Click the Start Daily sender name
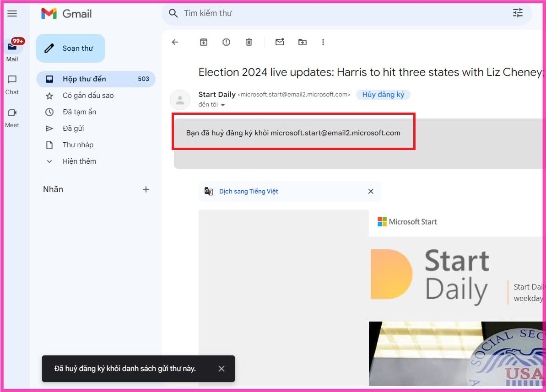 [217, 95]
